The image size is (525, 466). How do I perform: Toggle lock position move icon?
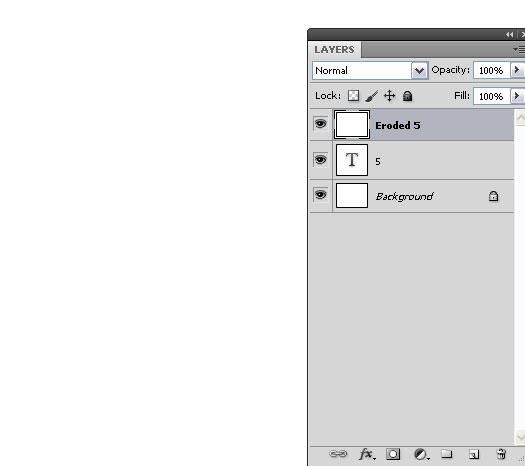(x=389, y=96)
